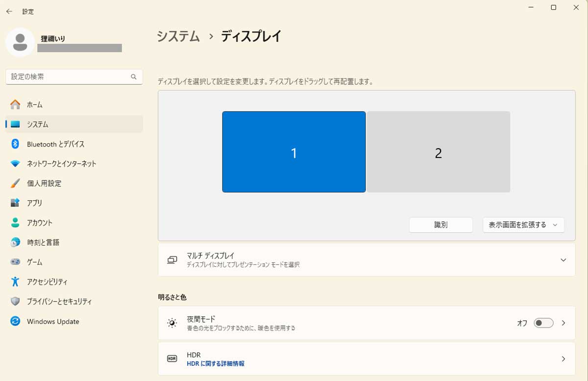Click the search magnifier icon
The width and height of the screenshot is (588, 381).
tap(134, 77)
